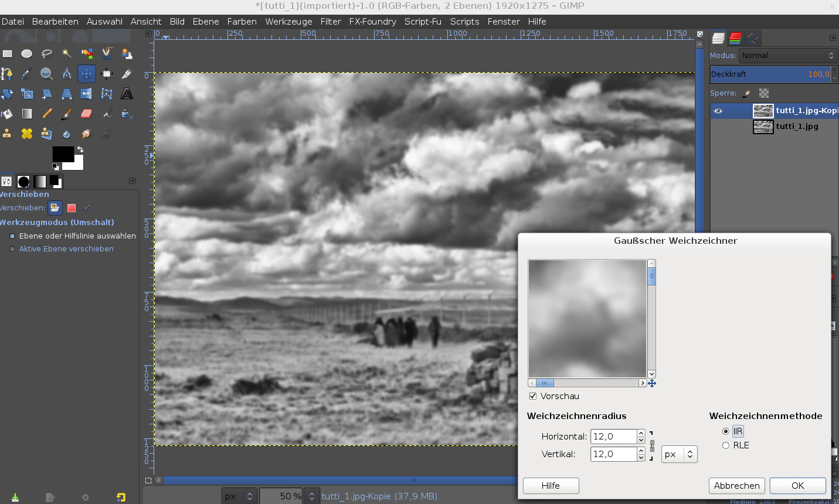Uncheck the Vorschau preview checkbox
The image size is (839, 504).
[533, 396]
